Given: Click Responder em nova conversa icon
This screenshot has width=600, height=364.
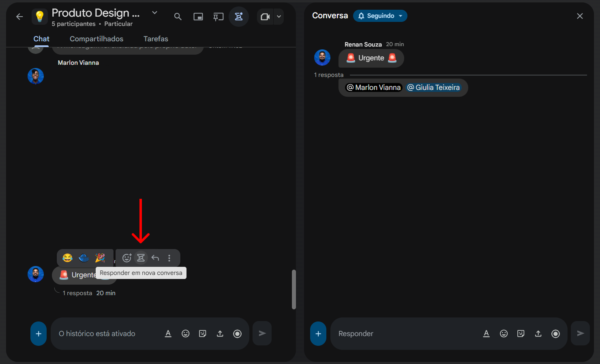Looking at the screenshot, I should pyautogui.click(x=141, y=258).
